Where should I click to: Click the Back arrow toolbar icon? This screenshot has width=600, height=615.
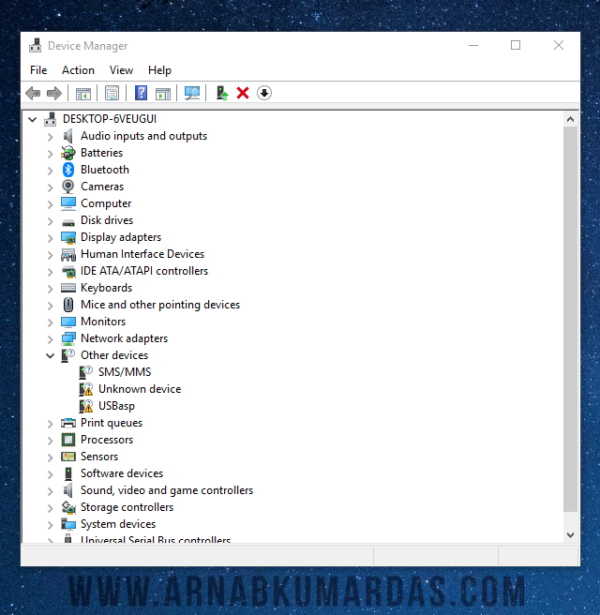click(x=33, y=93)
